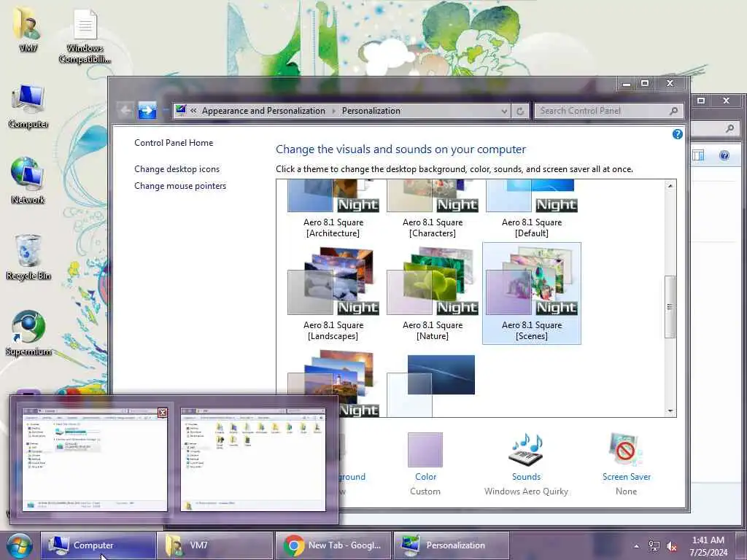Click the theme list scrollbar thumb
Screen dimensions: 747x560
(x=670, y=307)
